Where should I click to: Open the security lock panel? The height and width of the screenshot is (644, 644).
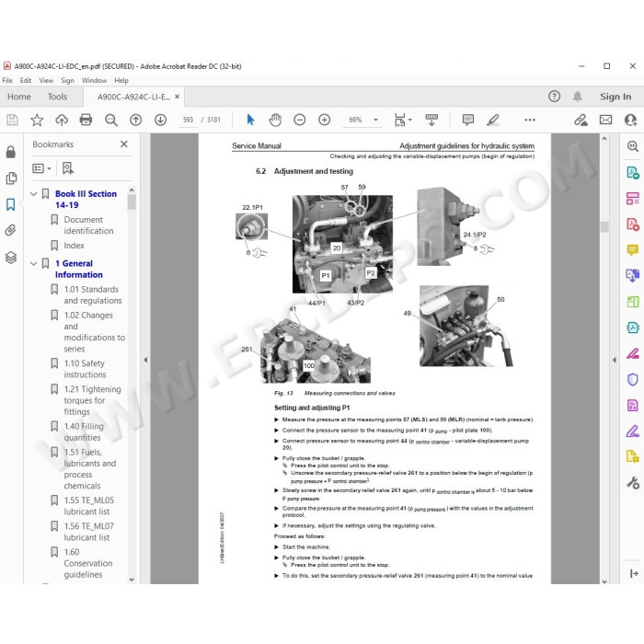click(x=11, y=152)
